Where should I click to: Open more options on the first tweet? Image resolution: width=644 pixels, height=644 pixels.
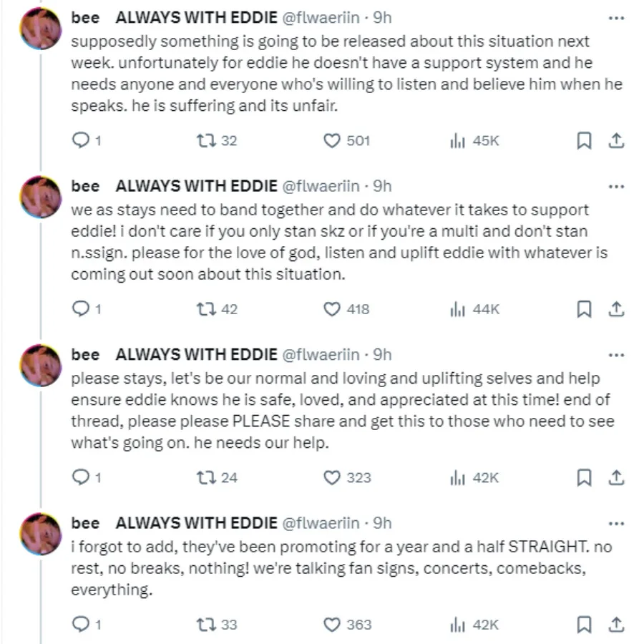click(615, 18)
